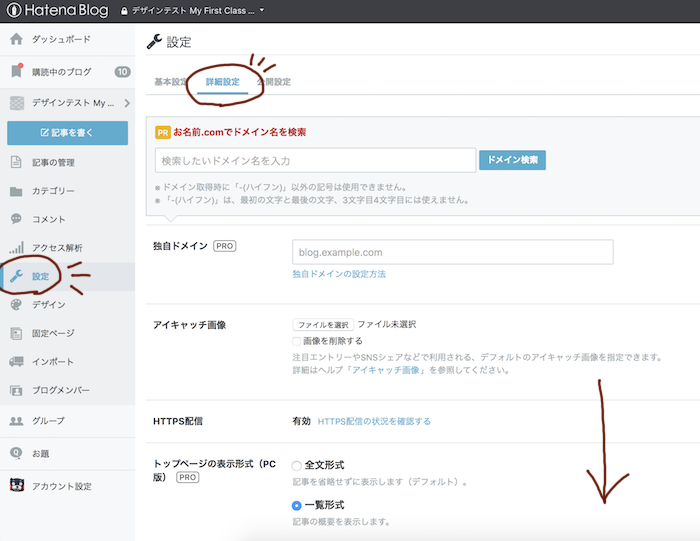Click the PRO badge under トップページの表示形式
Screen dimensions: 700x541
188,477
